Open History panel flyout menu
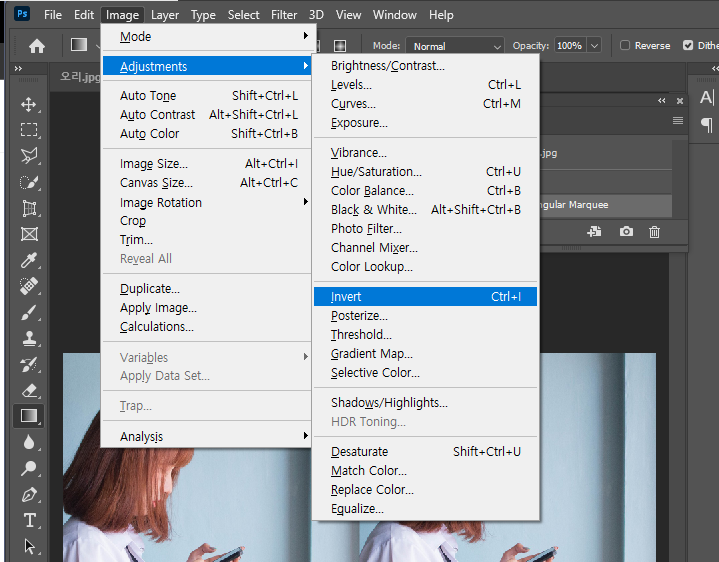The image size is (719, 562). point(678,121)
